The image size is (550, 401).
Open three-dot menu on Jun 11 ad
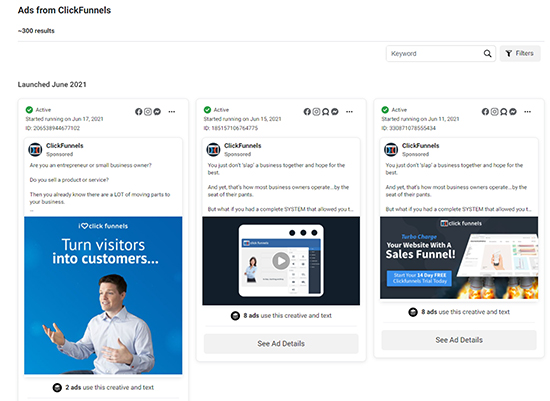[x=528, y=112]
